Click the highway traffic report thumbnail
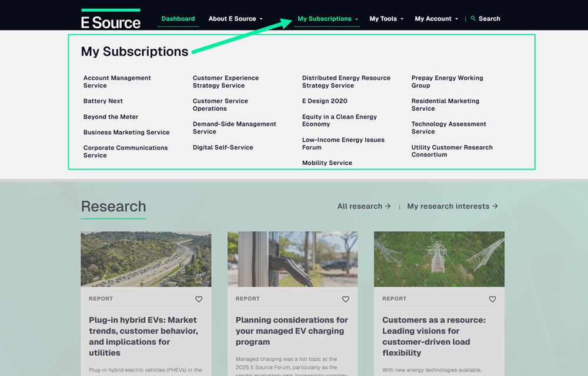 (x=146, y=259)
